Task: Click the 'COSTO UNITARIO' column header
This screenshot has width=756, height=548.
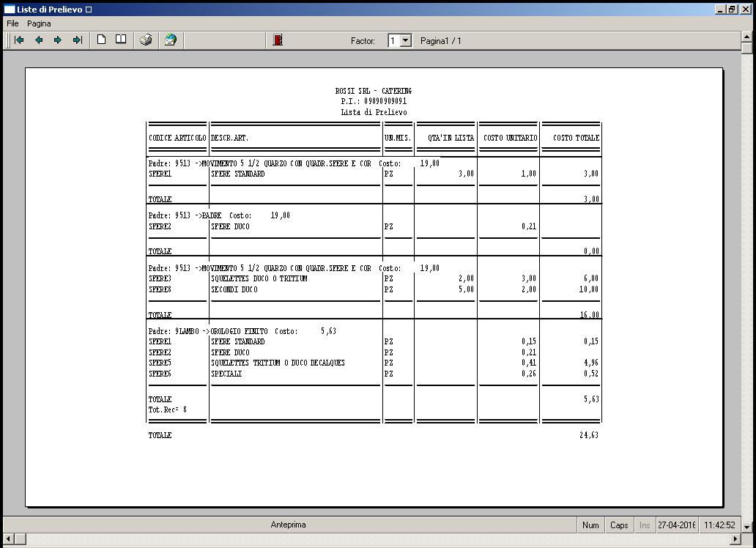Action: [510, 138]
